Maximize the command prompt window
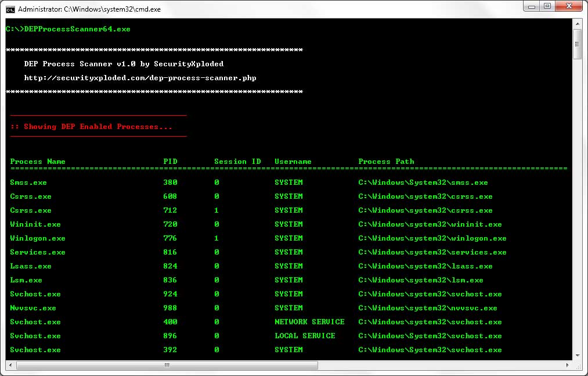This screenshot has height=376, width=588. click(547, 6)
